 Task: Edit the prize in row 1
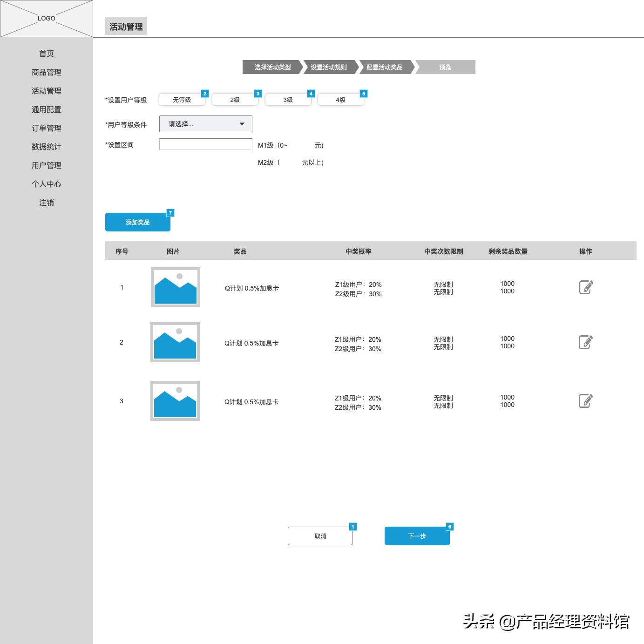pyautogui.click(x=586, y=287)
